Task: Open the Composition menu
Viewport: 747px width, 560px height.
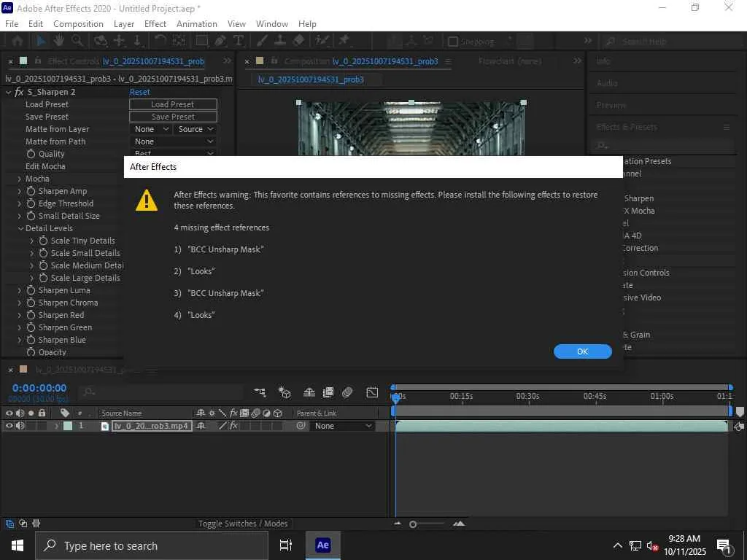Action: [x=78, y=24]
